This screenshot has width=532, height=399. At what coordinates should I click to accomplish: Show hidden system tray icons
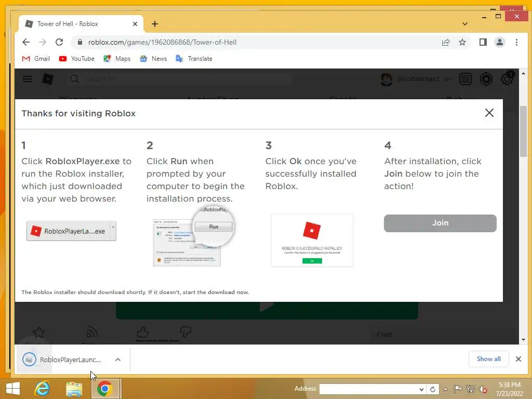[445, 389]
